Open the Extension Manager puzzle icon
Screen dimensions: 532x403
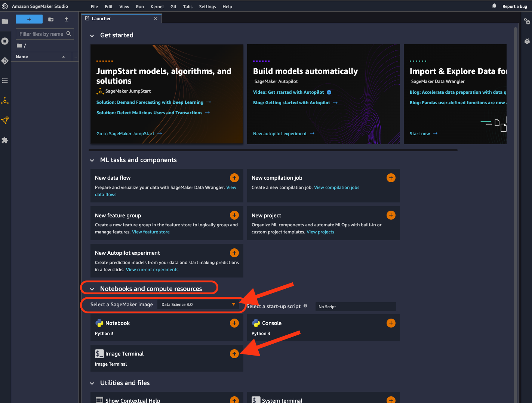click(x=5, y=140)
